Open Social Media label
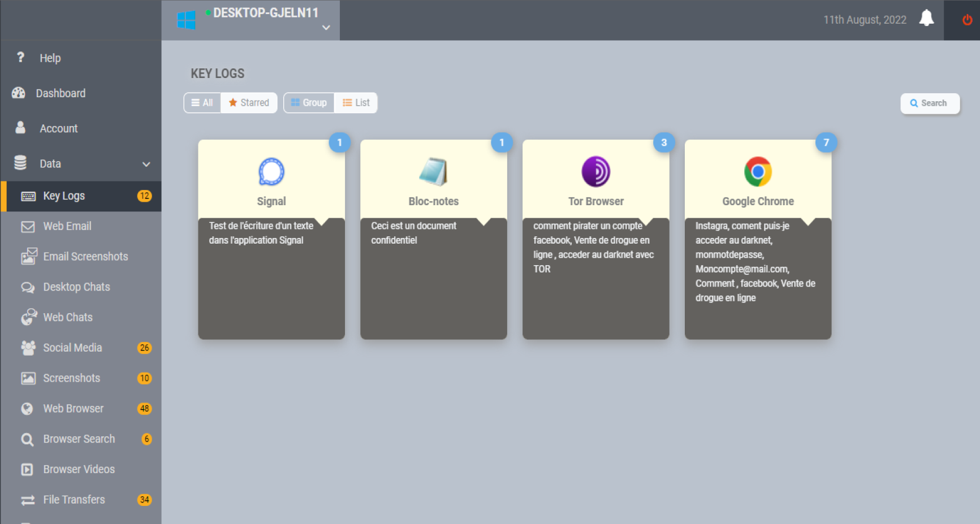The width and height of the screenshot is (980, 524). (x=72, y=348)
